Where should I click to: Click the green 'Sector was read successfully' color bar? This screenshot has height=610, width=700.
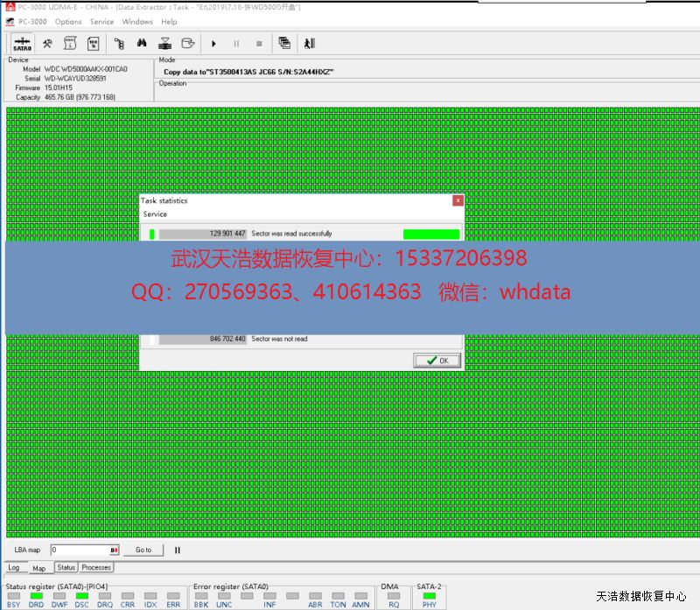click(x=430, y=235)
